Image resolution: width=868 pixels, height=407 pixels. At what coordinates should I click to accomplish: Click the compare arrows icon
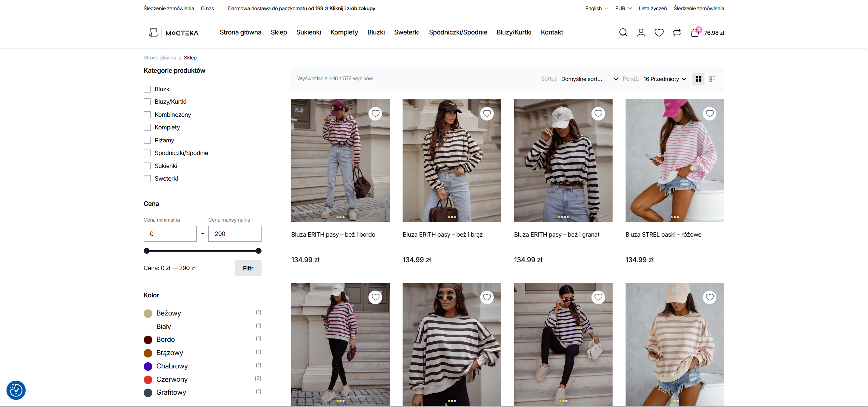coord(677,32)
